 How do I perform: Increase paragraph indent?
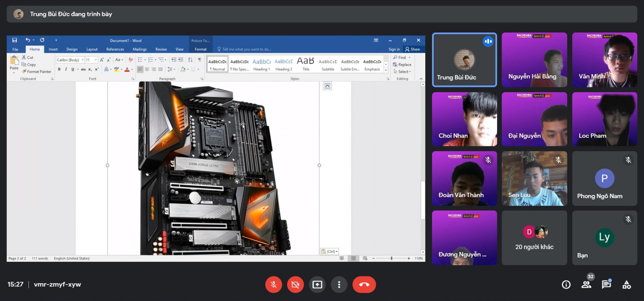[x=181, y=60]
